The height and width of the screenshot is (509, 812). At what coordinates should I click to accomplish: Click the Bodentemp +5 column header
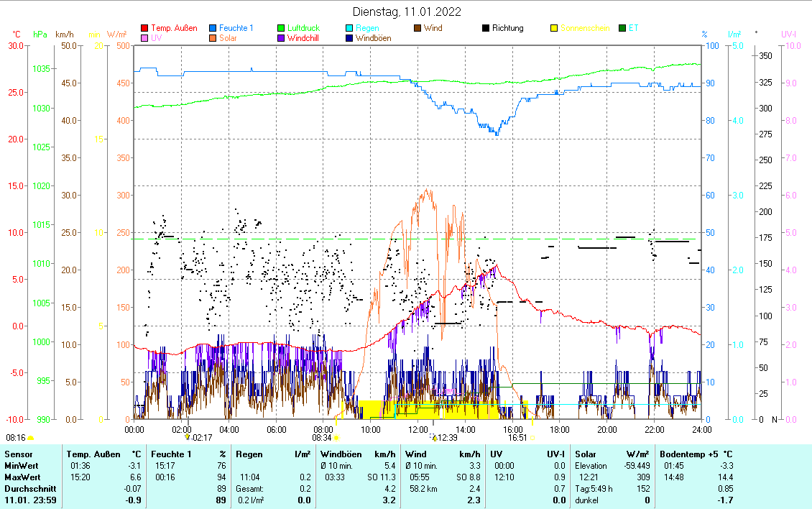[x=696, y=454]
